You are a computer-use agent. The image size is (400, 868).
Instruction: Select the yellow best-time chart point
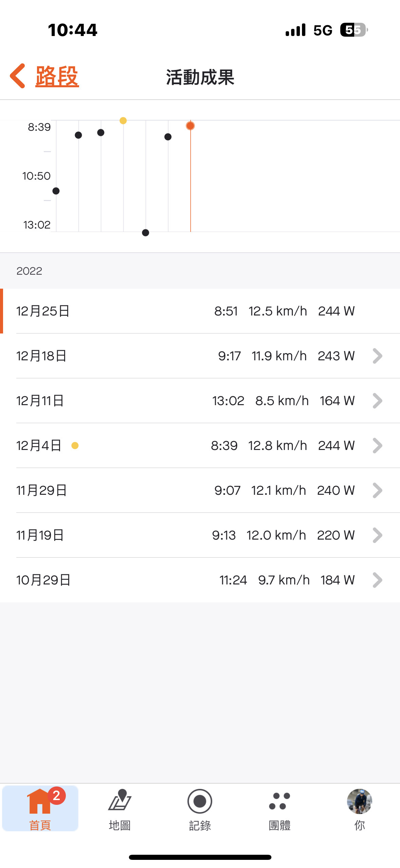pyautogui.click(x=123, y=121)
